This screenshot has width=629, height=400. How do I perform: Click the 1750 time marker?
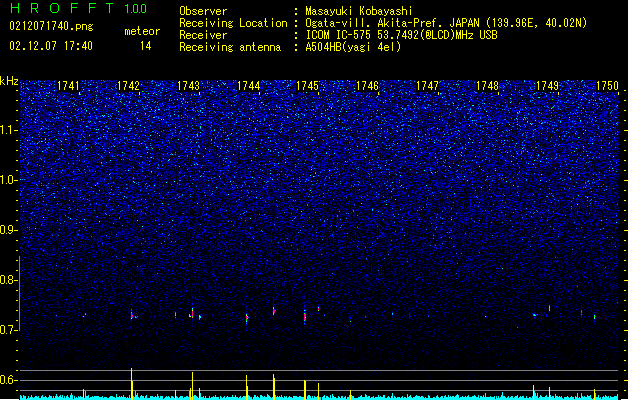pyautogui.click(x=607, y=86)
